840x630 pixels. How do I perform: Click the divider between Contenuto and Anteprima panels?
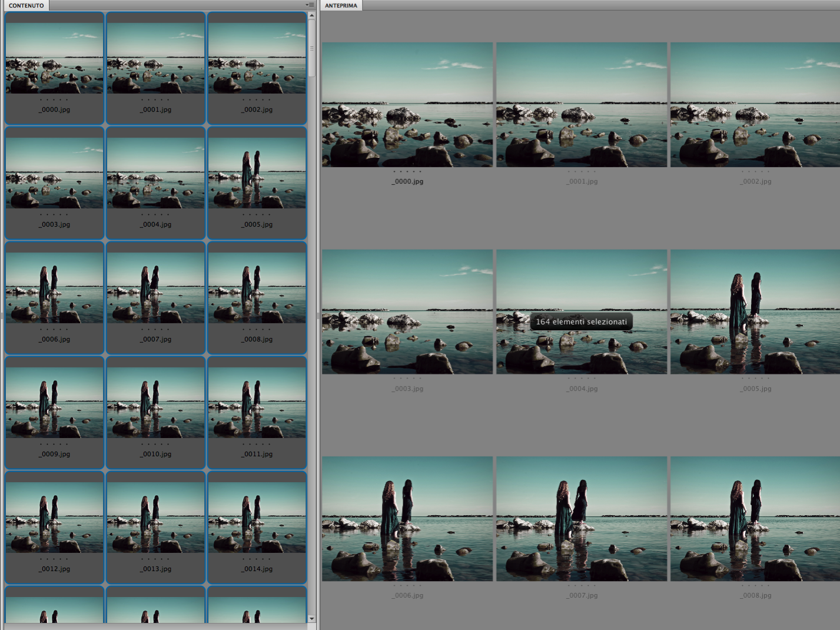click(318, 316)
